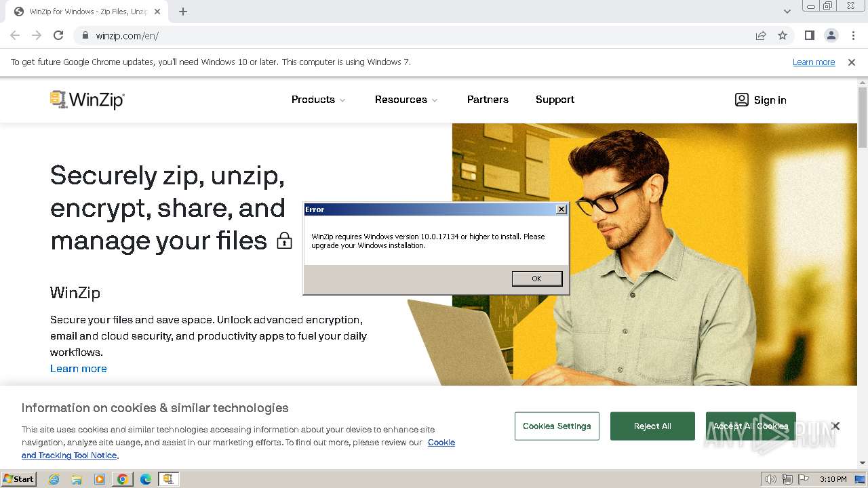The height and width of the screenshot is (488, 868).
Task: Go back with browser back arrow
Action: (15, 35)
